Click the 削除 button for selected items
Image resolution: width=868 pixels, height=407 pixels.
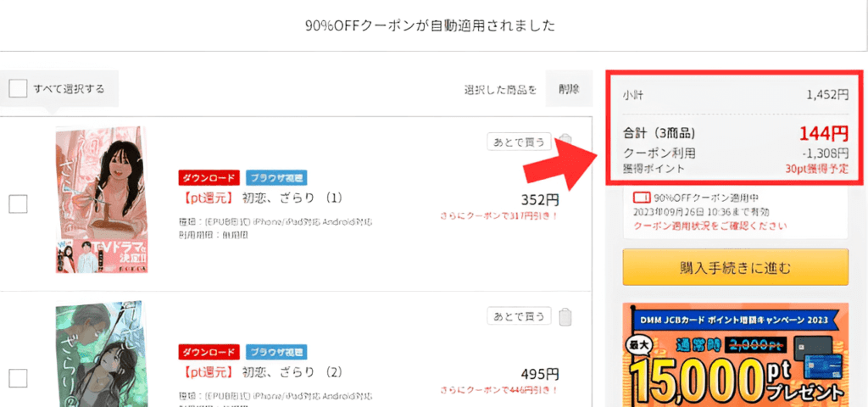click(x=569, y=88)
